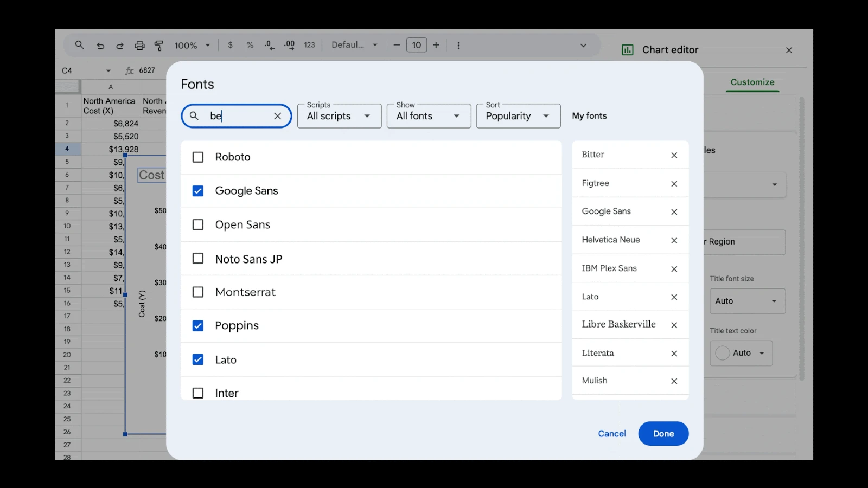This screenshot has width=868, height=488.
Task: Open the Title font size Auto dropdown
Action: coord(748,301)
